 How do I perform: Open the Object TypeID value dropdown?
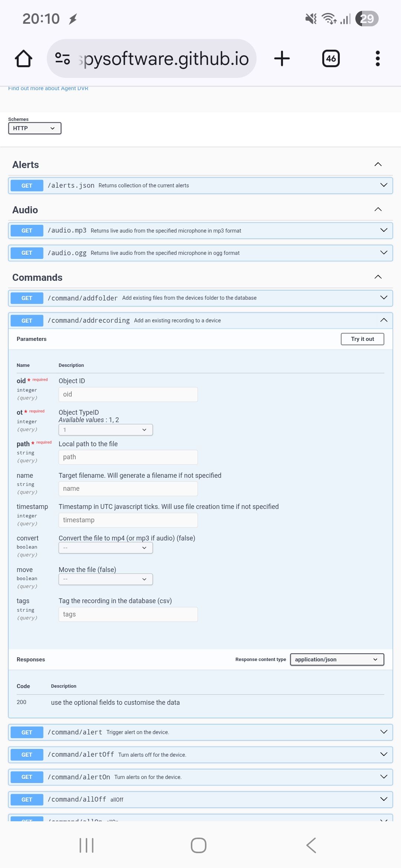(x=105, y=430)
